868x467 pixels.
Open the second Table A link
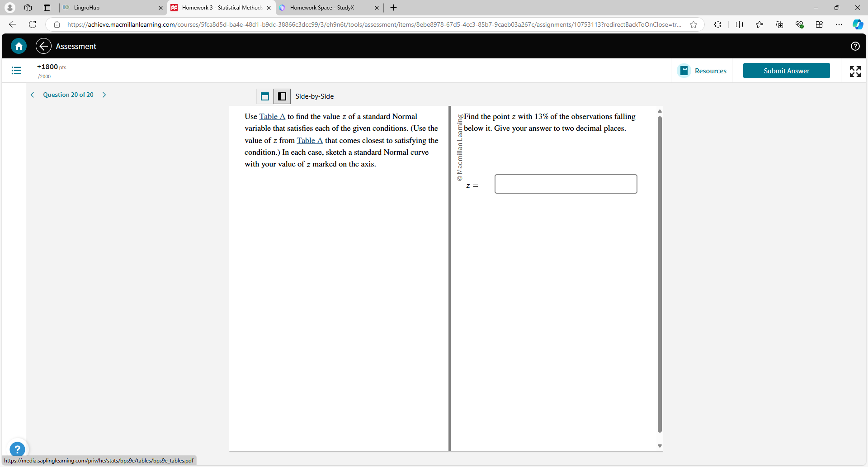coord(310,140)
